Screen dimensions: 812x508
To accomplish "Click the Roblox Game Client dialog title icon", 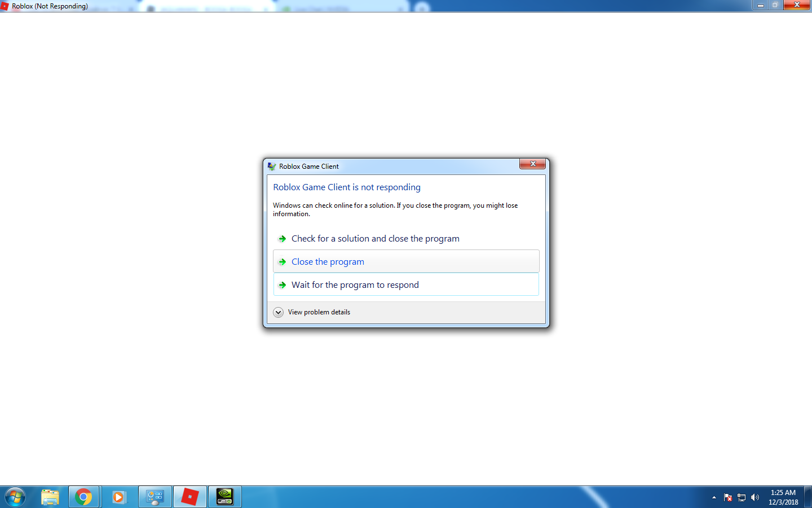I will pyautogui.click(x=272, y=167).
